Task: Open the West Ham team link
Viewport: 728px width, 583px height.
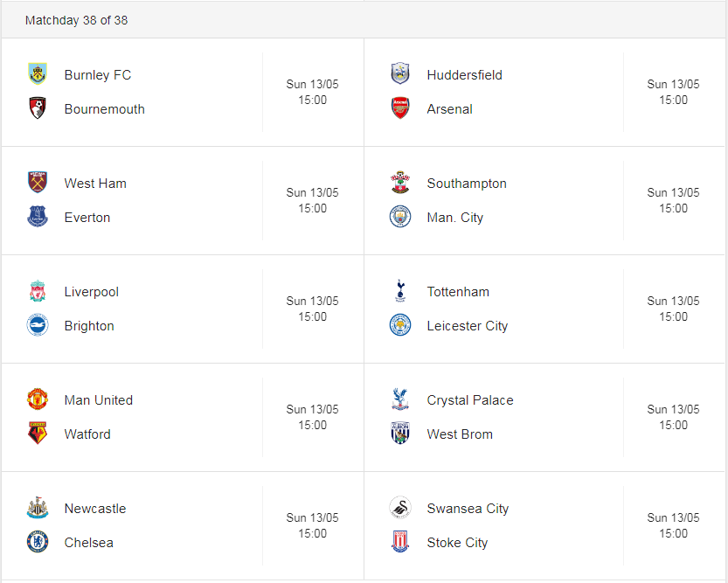Action: pos(95,184)
